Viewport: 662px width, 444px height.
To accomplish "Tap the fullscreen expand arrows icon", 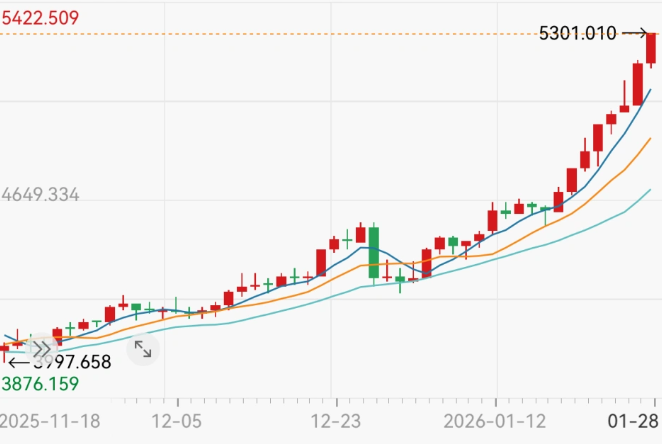I will click(143, 349).
